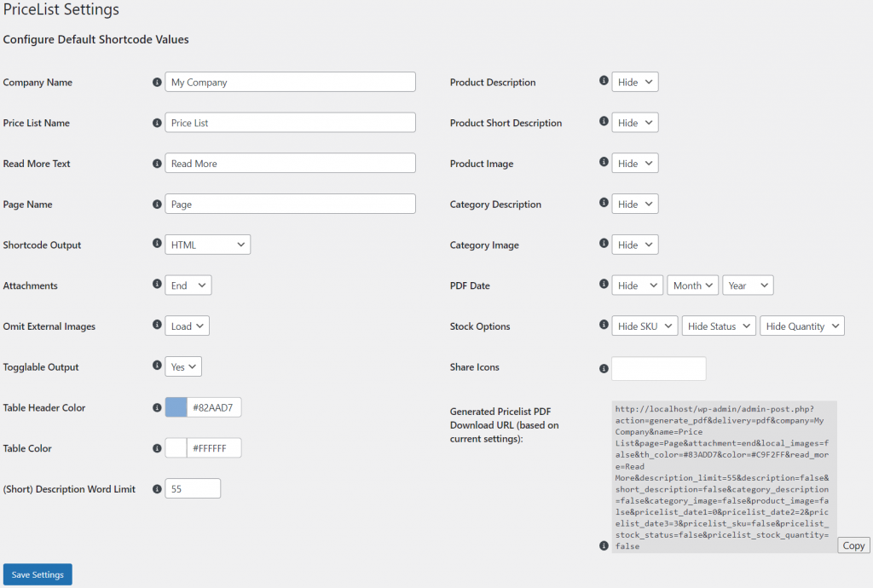Click the Togglable Output info icon

(157, 366)
